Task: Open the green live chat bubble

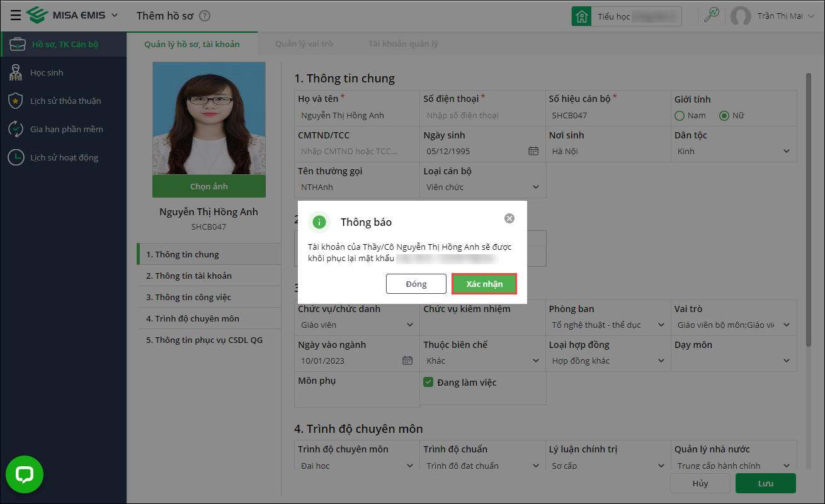Action: coord(25,474)
